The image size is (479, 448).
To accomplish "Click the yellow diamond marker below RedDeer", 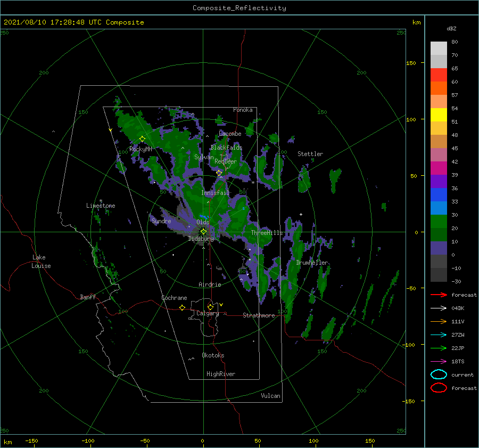I will coord(219,173).
